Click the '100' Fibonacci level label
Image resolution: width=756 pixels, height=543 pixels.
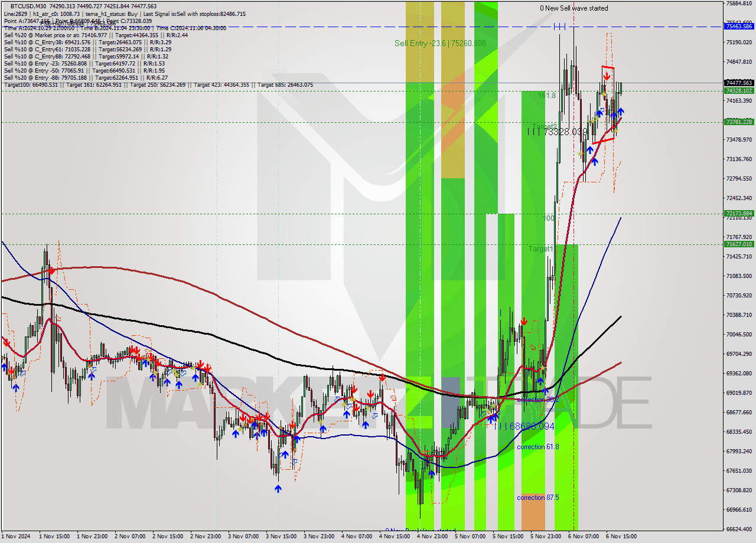[x=549, y=218]
